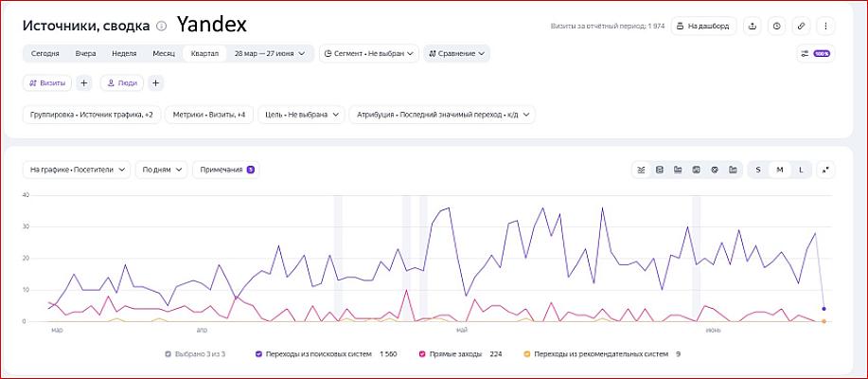Select the fourth chart type icon in the chart toolbar
The image size is (868, 379).
[x=696, y=170]
